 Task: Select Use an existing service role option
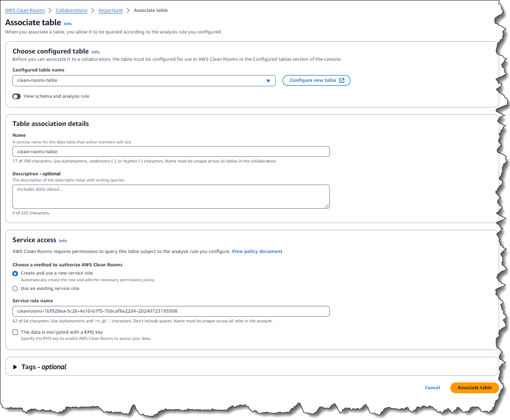(x=15, y=288)
